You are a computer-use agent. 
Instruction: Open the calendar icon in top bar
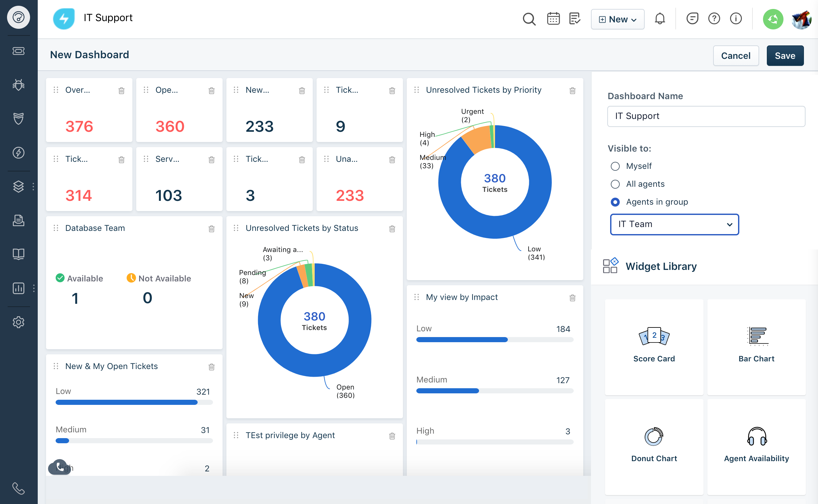pos(553,19)
